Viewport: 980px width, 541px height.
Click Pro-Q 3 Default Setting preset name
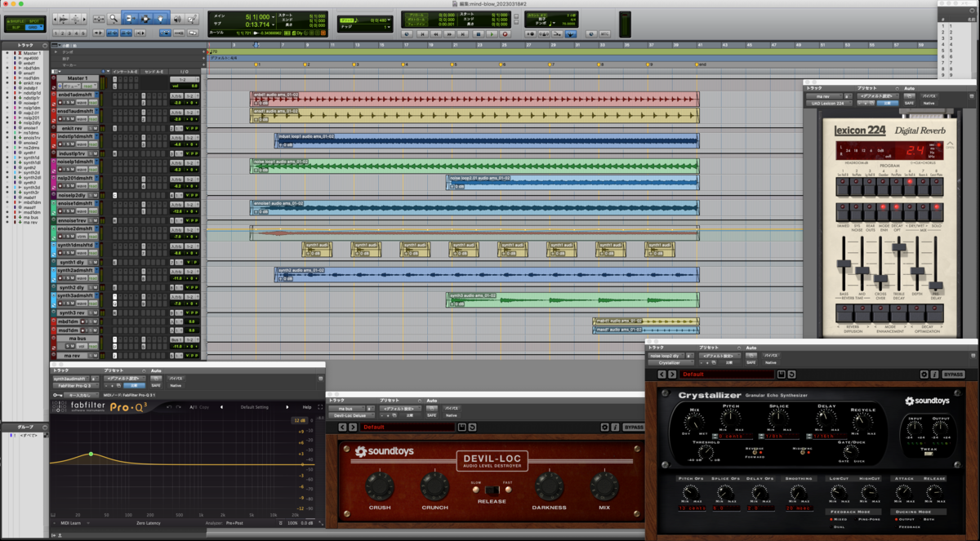click(x=255, y=407)
